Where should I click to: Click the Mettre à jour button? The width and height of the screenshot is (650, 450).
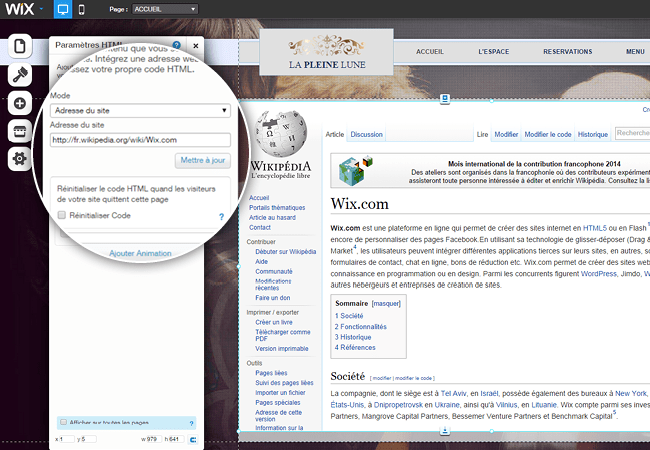203,160
